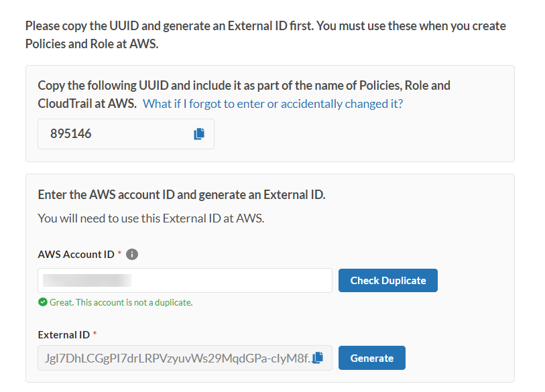Screen dimensions: 545x392
Task: Click the blurred AWS account number value
Action: 87,280
